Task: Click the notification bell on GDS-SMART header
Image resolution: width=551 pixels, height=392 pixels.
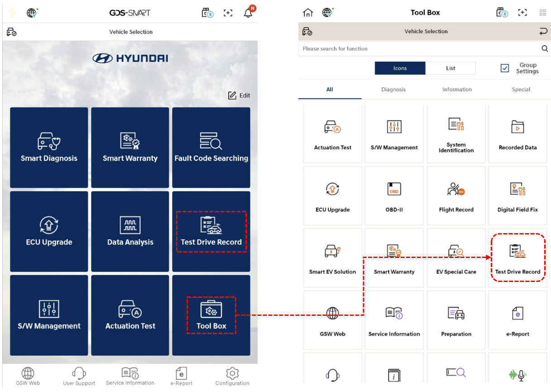Action: click(x=249, y=12)
